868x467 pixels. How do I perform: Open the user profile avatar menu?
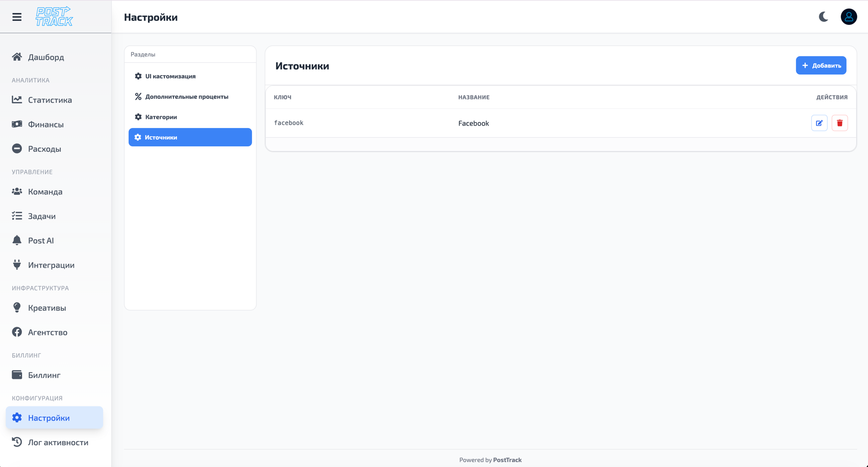(x=849, y=17)
